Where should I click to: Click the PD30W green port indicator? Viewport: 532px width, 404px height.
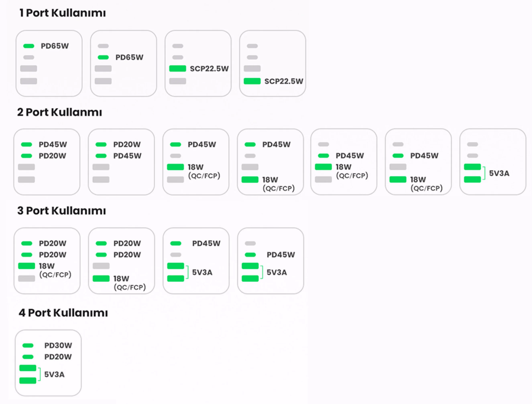[28, 346]
